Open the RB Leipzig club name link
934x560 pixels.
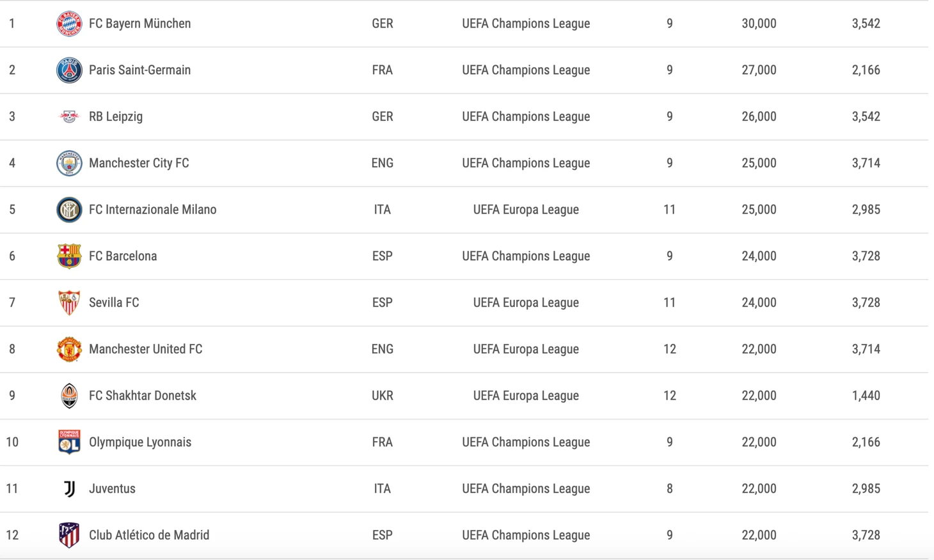pos(116,117)
